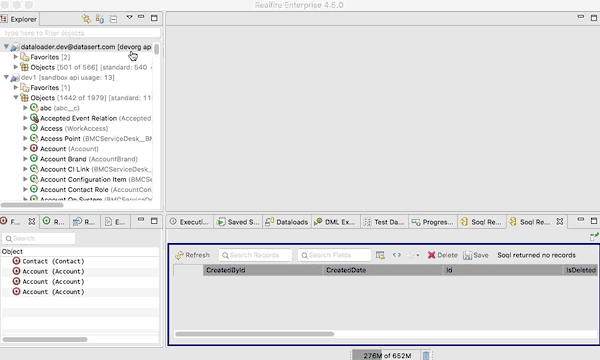Image resolution: width=600 pixels, height=360 pixels.
Task: Expand Objects [501 of 566] node
Action: coord(16,67)
